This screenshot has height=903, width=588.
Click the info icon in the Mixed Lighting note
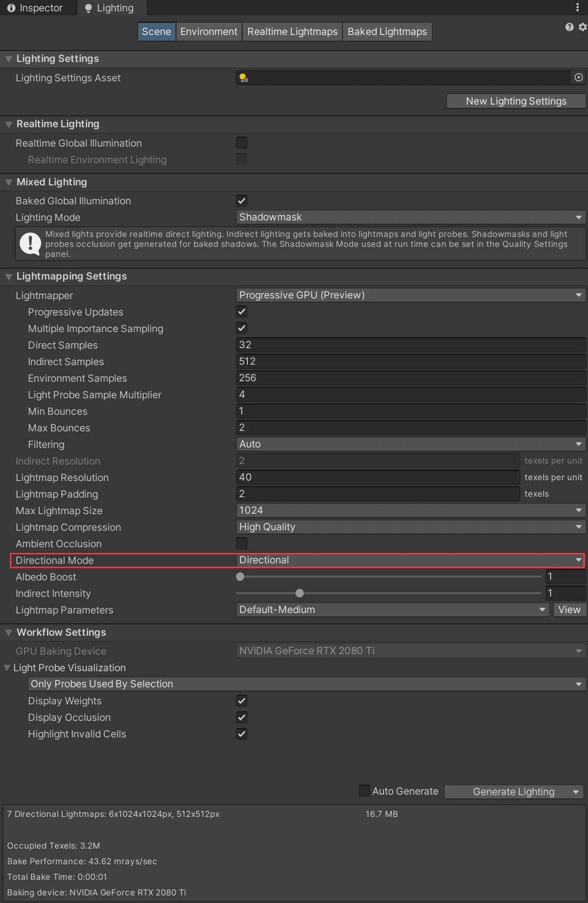point(30,244)
